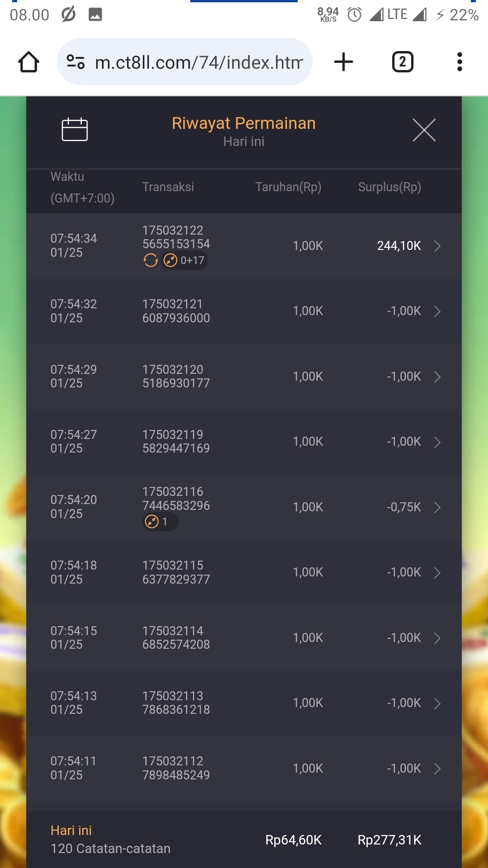Image resolution: width=488 pixels, height=868 pixels.
Task: Open the calendar date picker icon
Action: coord(75,130)
